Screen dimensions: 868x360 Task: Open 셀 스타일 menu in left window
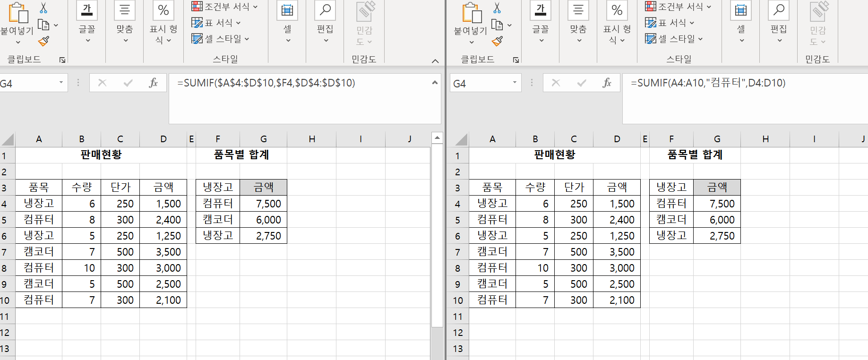220,39
